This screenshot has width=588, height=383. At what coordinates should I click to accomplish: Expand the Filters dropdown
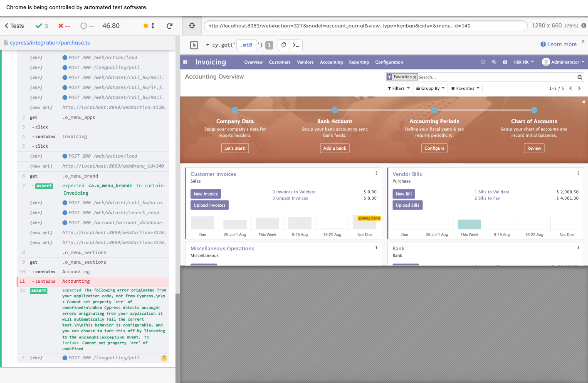click(398, 88)
